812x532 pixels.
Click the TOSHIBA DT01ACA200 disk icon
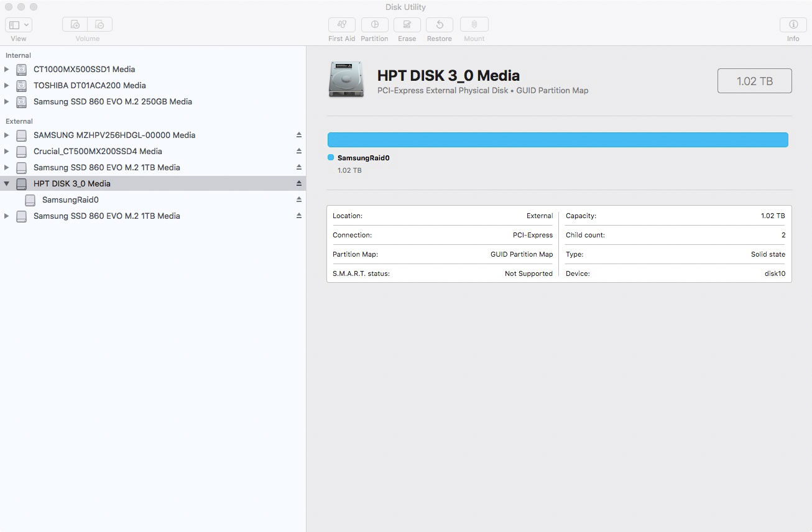point(22,85)
